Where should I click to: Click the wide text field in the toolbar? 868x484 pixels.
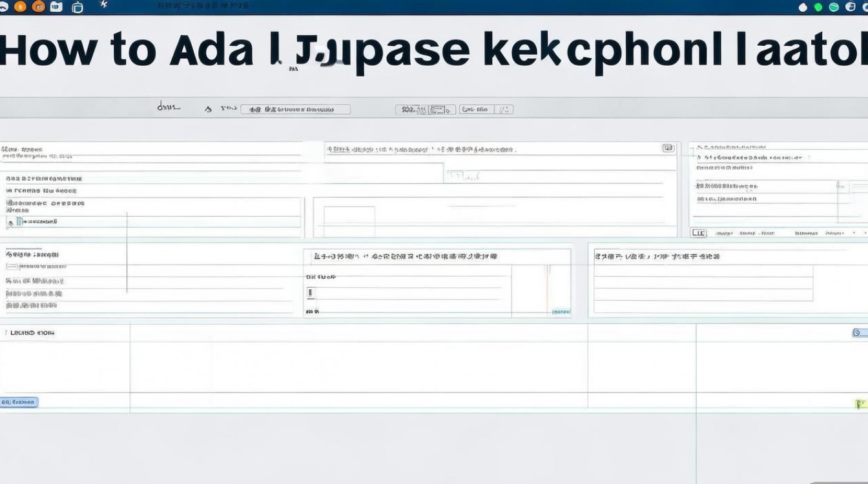[295, 110]
